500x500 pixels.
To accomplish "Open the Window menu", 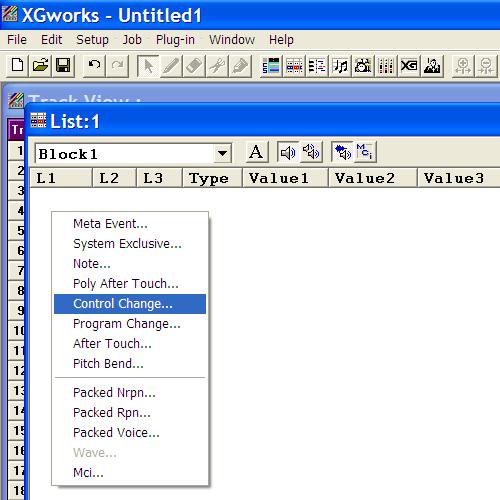I will tap(232, 40).
